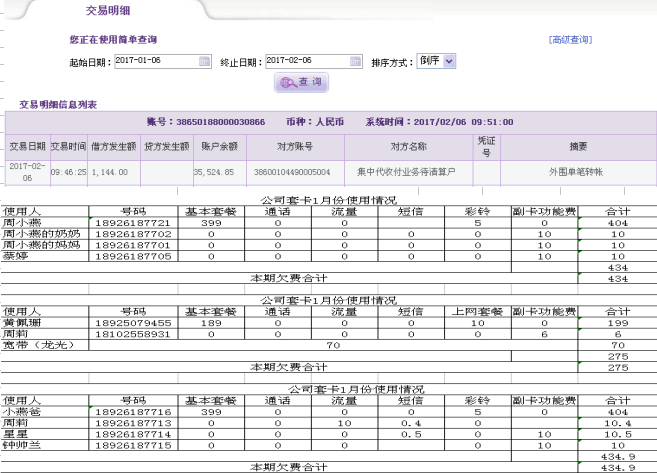
Task: Click into the 终止日期 date field
Action: [x=304, y=61]
